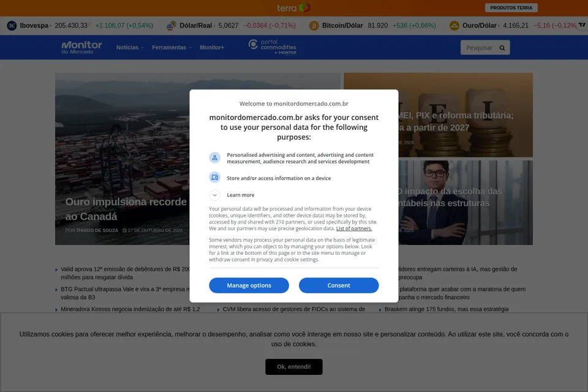The height and width of the screenshot is (392, 588).
Task: Open BTG Pactual ultrapassa Vale headline
Action: [x=125, y=293]
